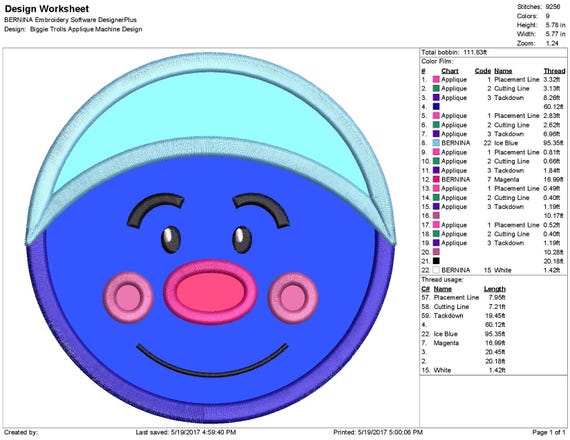Click 'BERNINA' chart name in Color Film row 22
Screen dimensions: 570x440
[455, 270]
